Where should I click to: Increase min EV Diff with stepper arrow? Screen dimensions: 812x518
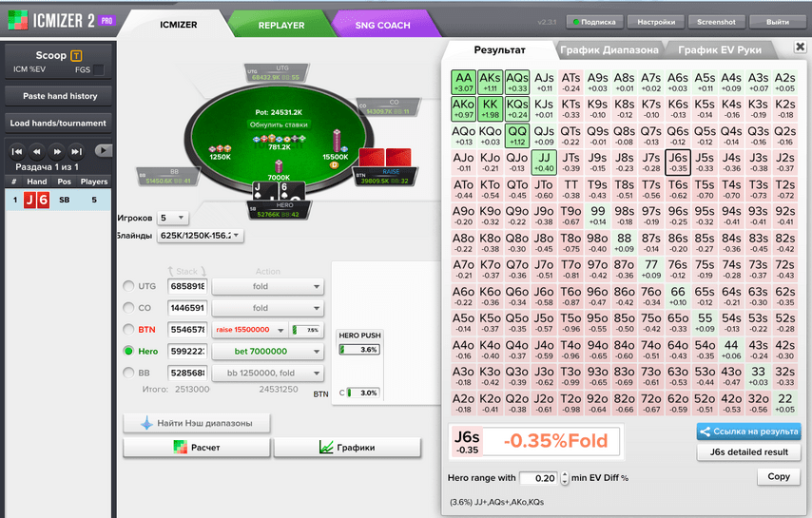tap(565, 474)
